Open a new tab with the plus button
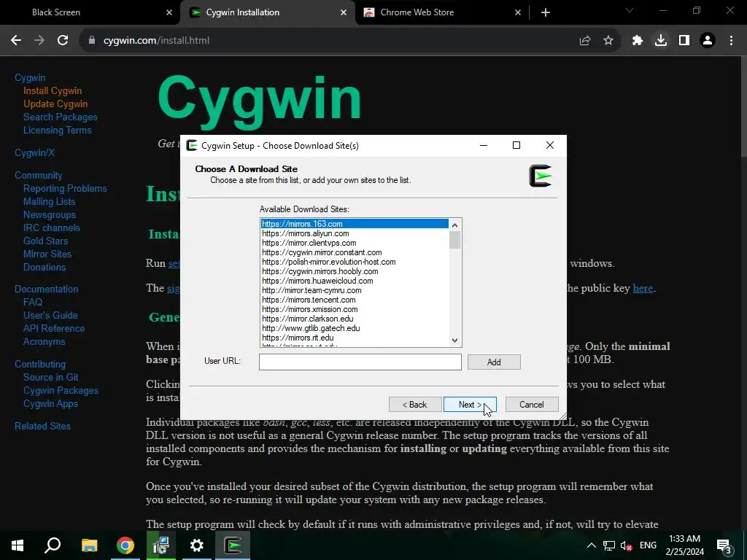The image size is (747, 560). coord(546,12)
